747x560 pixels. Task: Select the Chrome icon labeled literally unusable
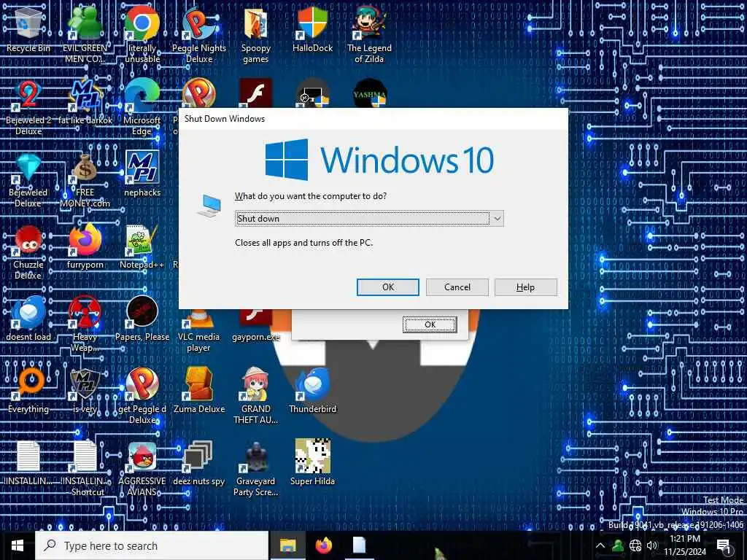point(142,34)
